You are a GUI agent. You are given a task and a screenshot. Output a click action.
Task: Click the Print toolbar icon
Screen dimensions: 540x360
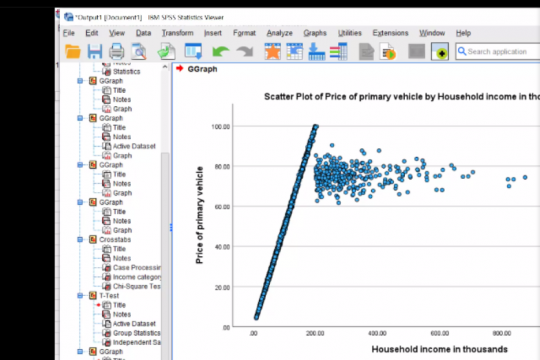coord(116,52)
